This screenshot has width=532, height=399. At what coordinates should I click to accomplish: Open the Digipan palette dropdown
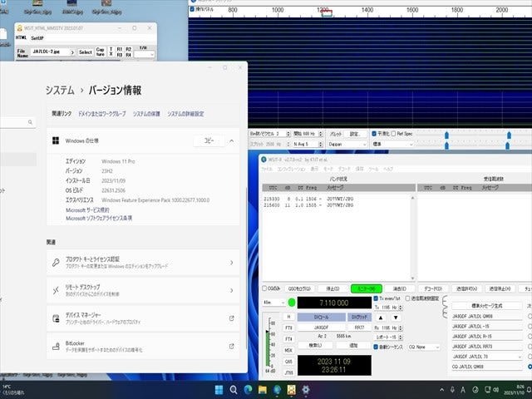(x=347, y=144)
